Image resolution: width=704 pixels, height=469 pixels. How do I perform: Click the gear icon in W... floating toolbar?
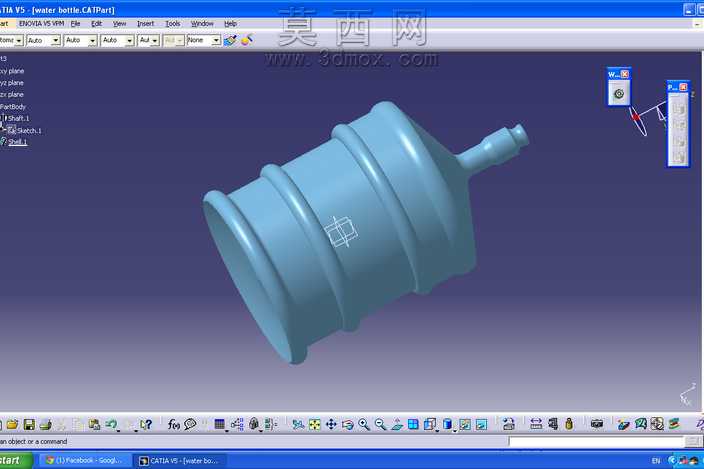(619, 93)
